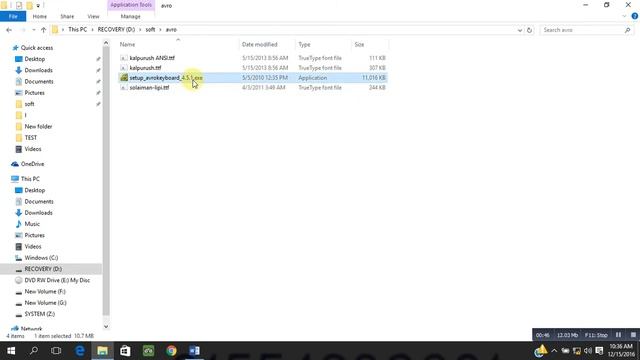Open Explorer help icon

[x=635, y=16]
